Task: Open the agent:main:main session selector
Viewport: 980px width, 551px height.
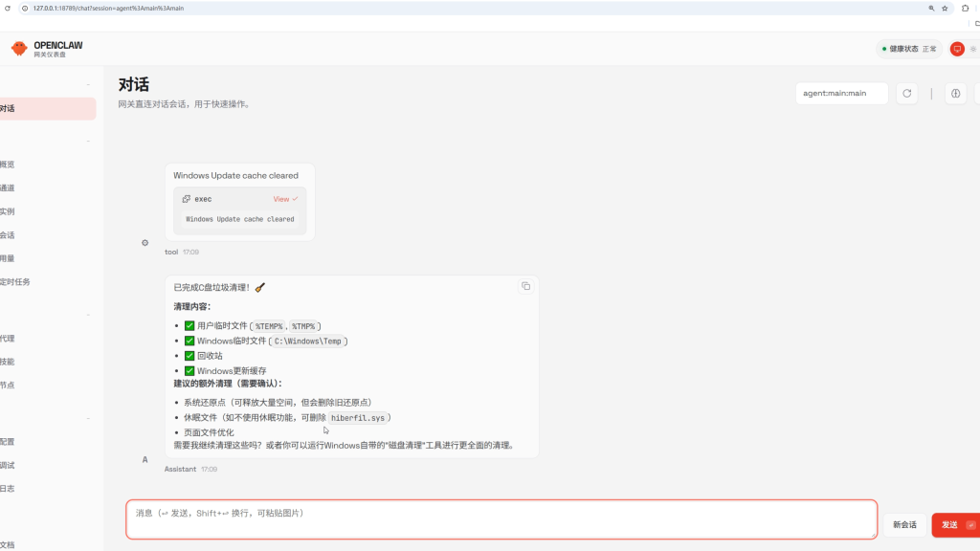Action: click(841, 94)
